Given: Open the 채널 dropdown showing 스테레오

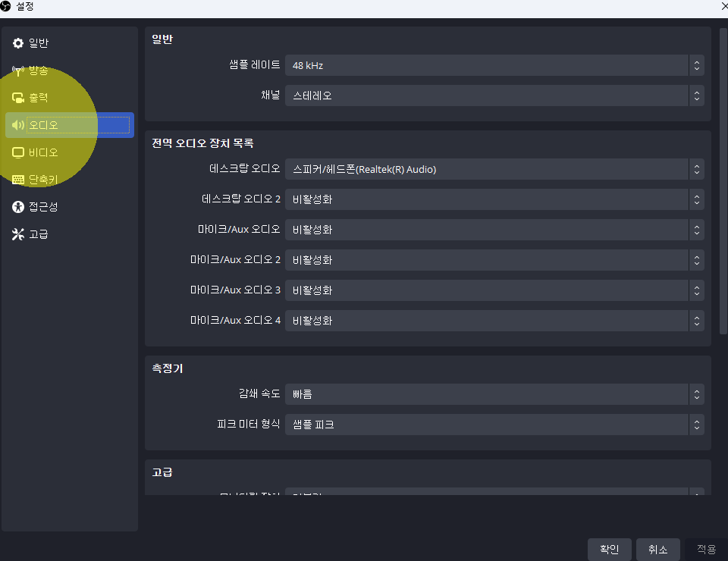Looking at the screenshot, I should tap(494, 96).
